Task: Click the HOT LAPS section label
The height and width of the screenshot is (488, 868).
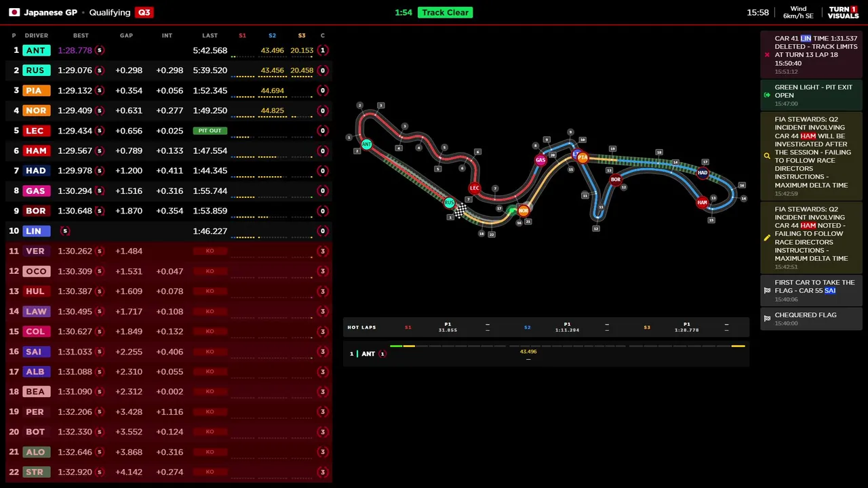Action: click(x=361, y=327)
